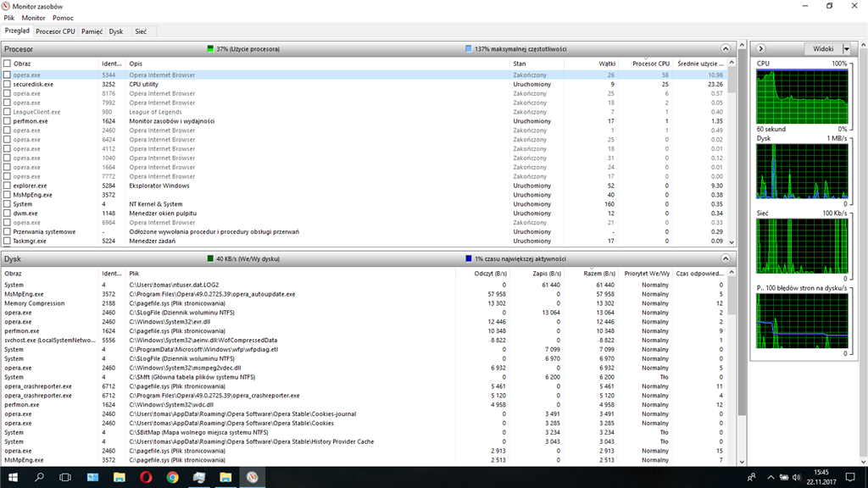This screenshot has width=868, height=488.
Task: Select the Cookies-journal file row
Action: click(x=365, y=413)
